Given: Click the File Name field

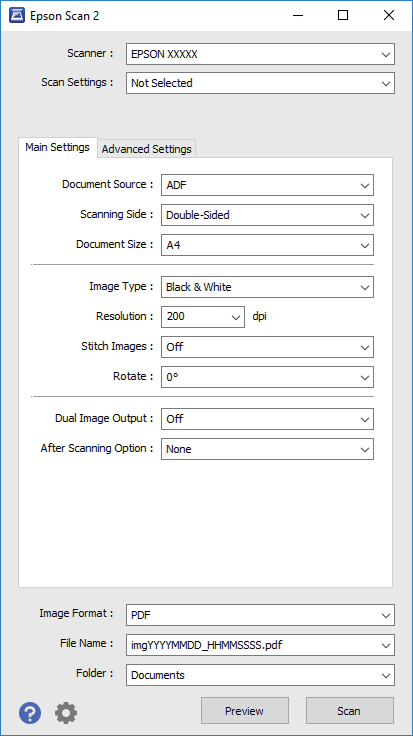Looking at the screenshot, I should point(260,645).
